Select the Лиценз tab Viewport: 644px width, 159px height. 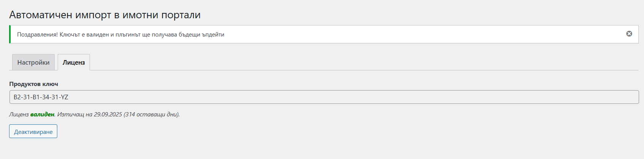[x=74, y=62]
